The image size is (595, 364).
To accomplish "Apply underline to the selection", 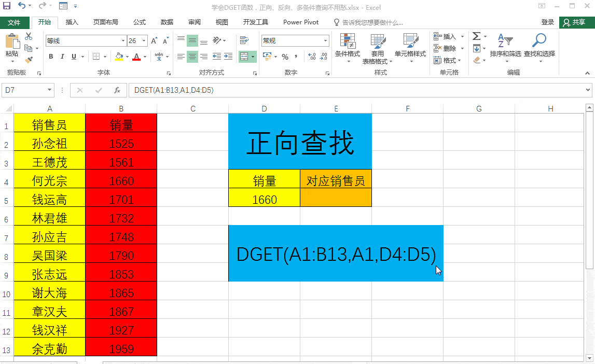I will [73, 56].
